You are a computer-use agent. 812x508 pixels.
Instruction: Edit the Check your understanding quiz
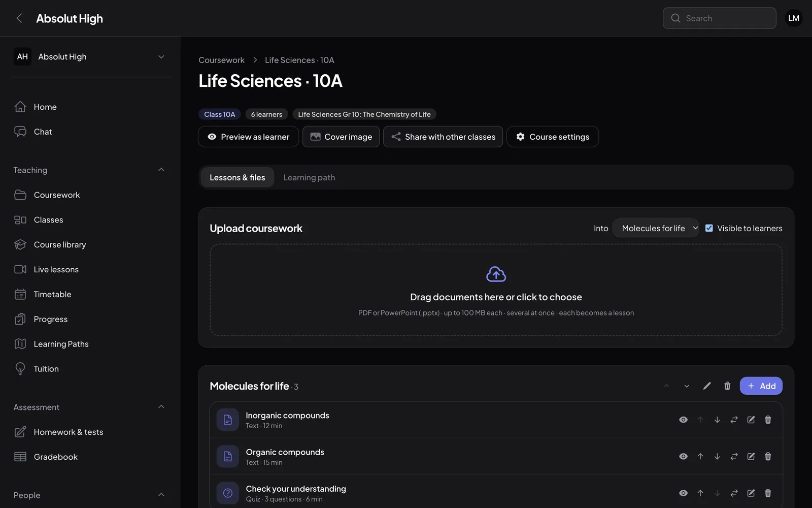pyautogui.click(x=751, y=493)
